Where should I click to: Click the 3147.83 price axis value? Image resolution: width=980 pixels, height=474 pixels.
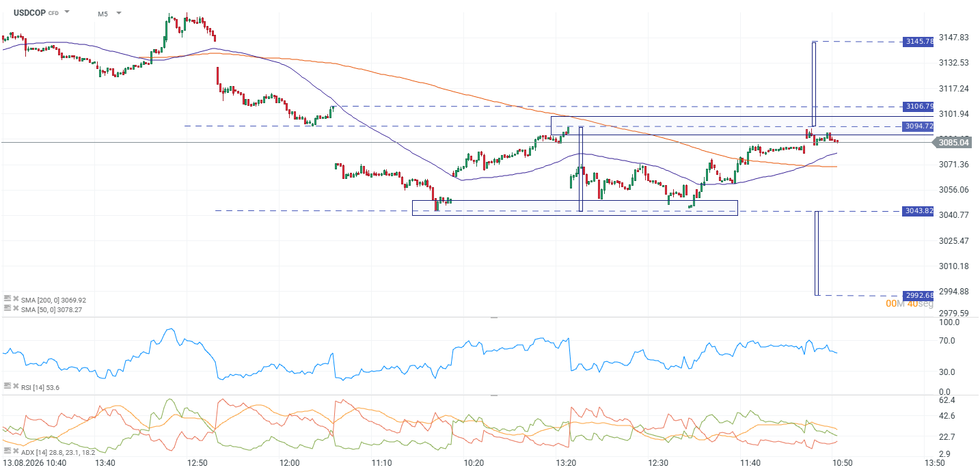coord(954,37)
